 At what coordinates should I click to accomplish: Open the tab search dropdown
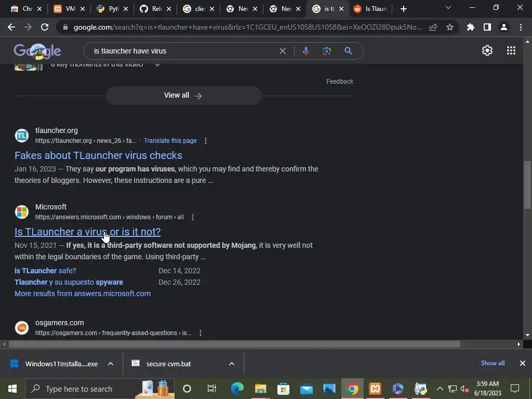[448, 7]
